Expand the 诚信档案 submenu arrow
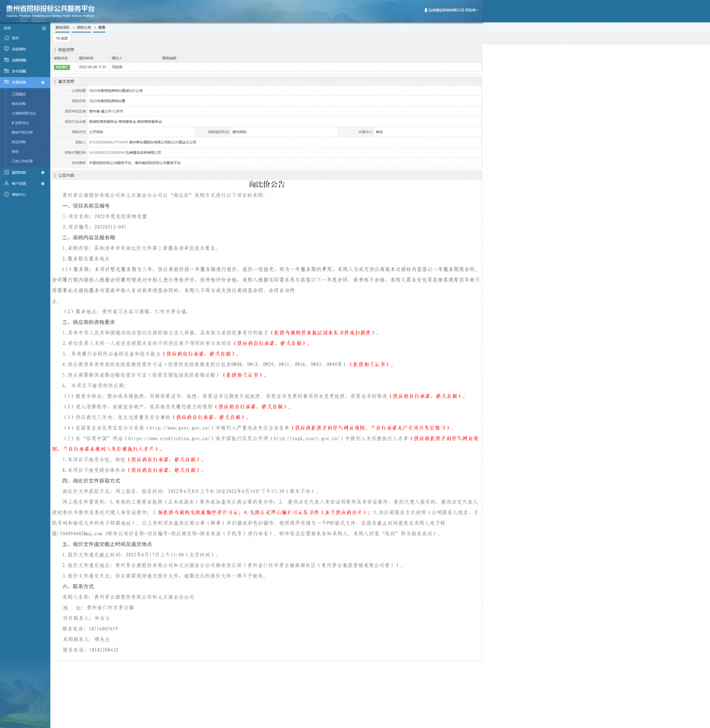710x728 pixels. click(43, 173)
